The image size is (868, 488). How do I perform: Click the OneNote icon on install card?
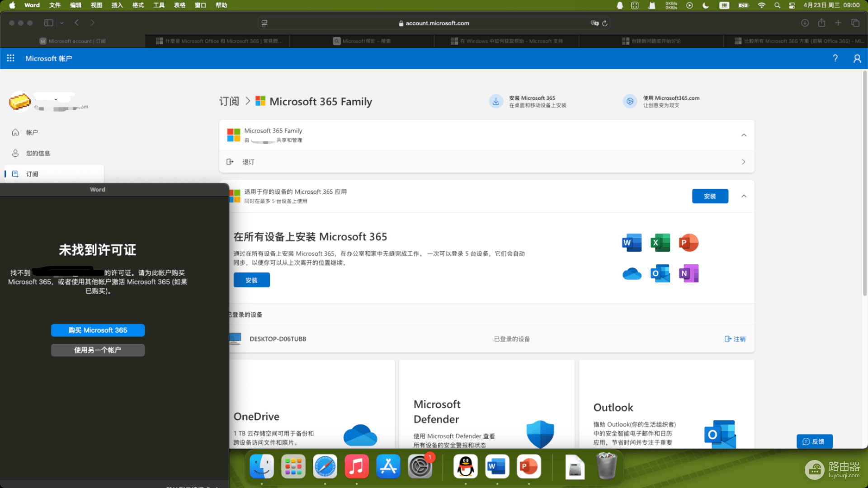click(x=689, y=273)
